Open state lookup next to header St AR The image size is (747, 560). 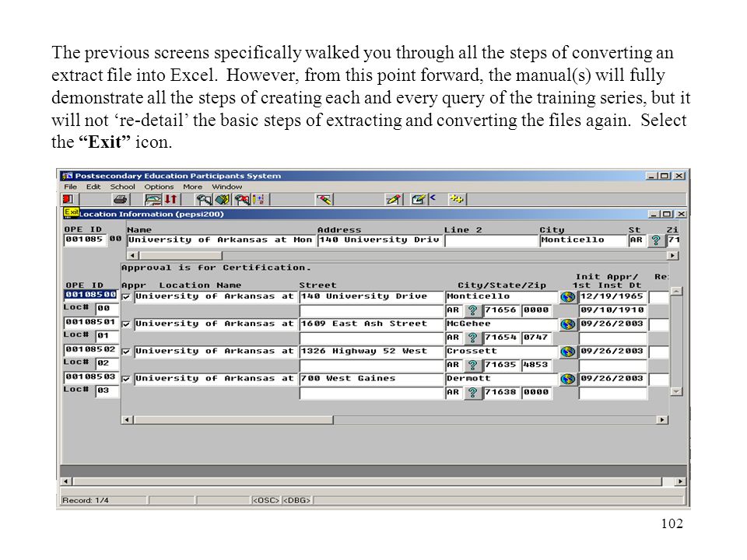click(x=655, y=240)
